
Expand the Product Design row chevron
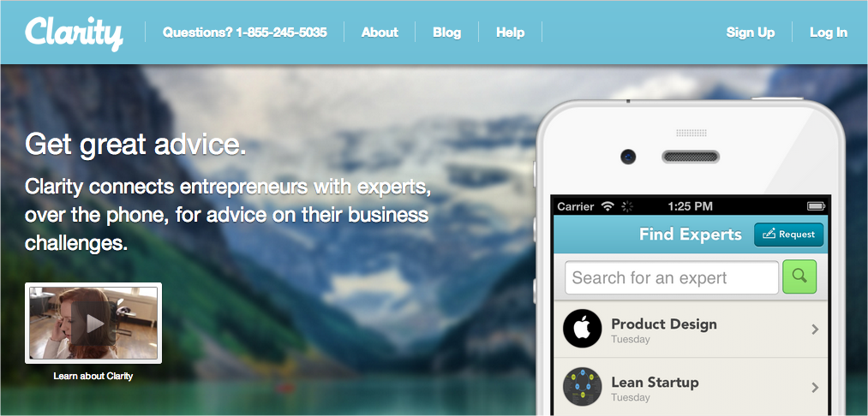(815, 330)
